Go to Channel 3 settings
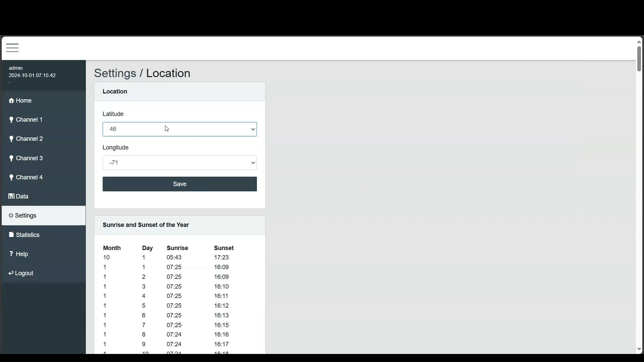 coord(30,158)
